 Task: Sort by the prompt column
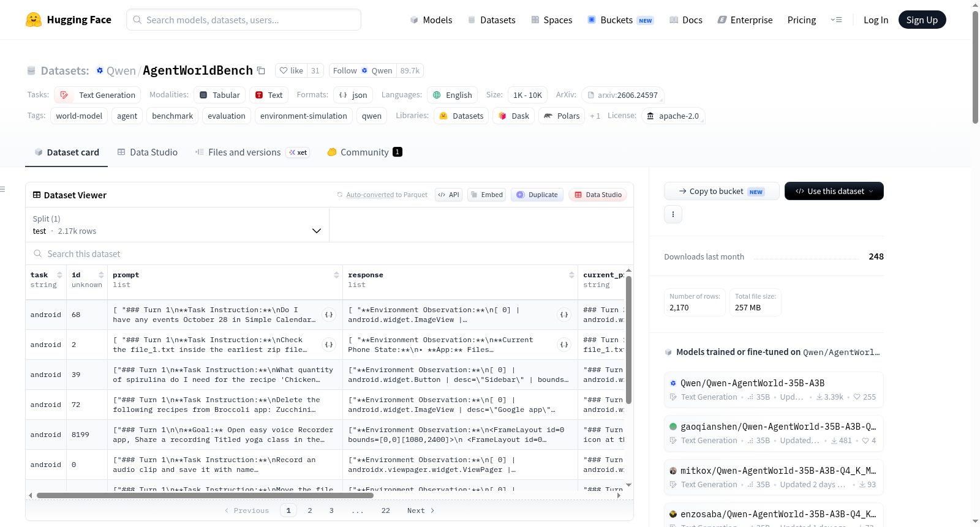(x=336, y=275)
